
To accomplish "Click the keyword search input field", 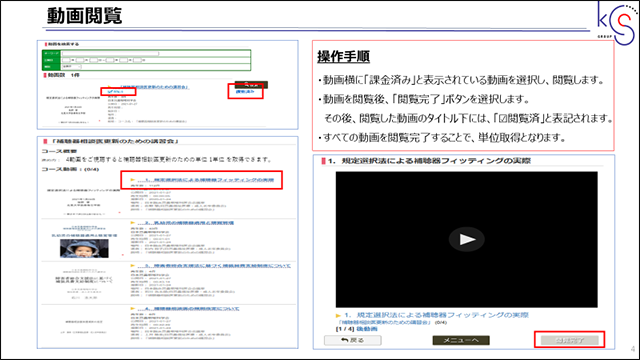I will [x=110, y=53].
